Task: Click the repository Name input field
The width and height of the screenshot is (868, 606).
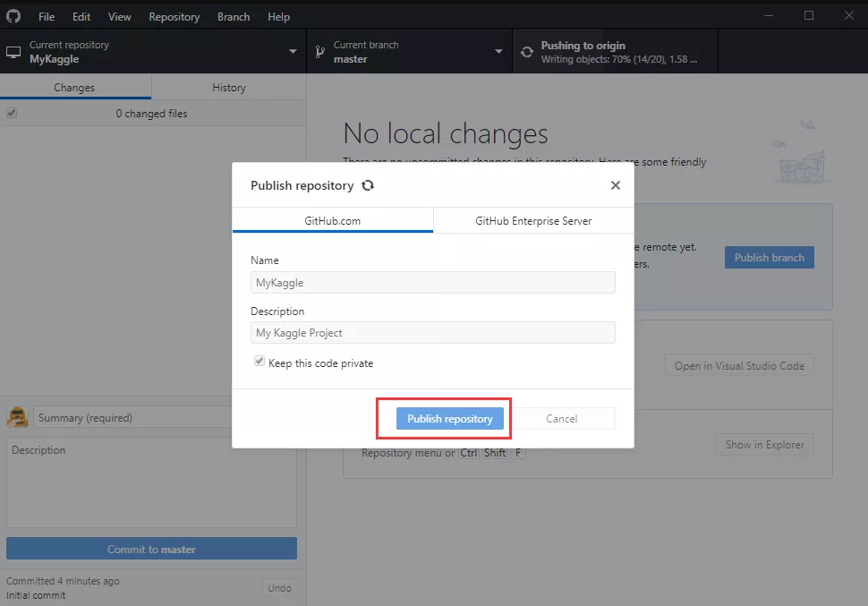Action: pyautogui.click(x=433, y=283)
